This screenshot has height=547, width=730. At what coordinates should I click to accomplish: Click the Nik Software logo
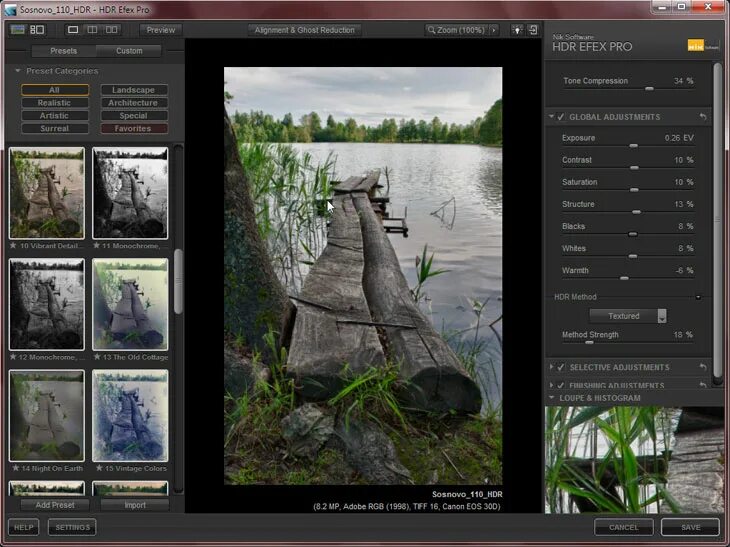point(703,46)
